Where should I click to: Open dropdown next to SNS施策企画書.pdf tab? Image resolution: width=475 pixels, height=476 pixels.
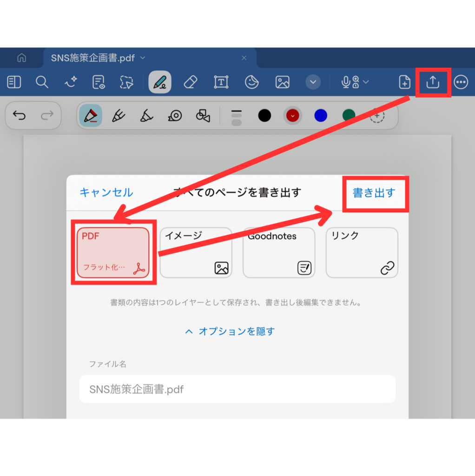143,58
